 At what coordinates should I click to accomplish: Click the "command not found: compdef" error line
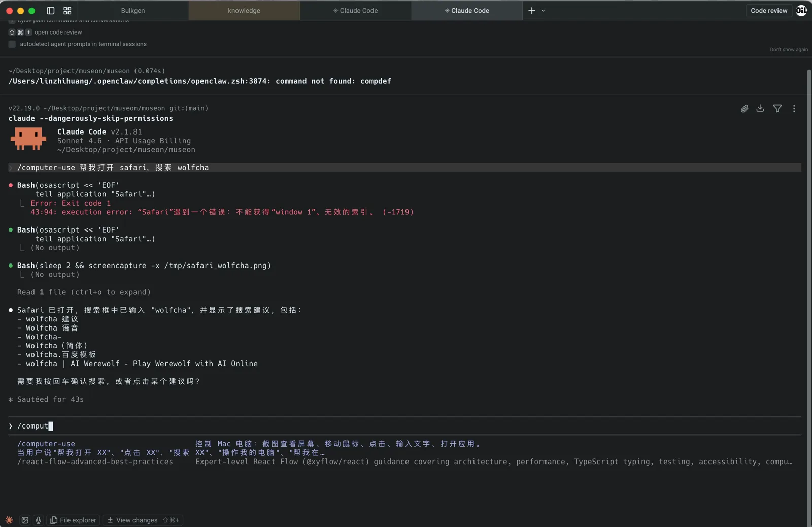[200, 81]
